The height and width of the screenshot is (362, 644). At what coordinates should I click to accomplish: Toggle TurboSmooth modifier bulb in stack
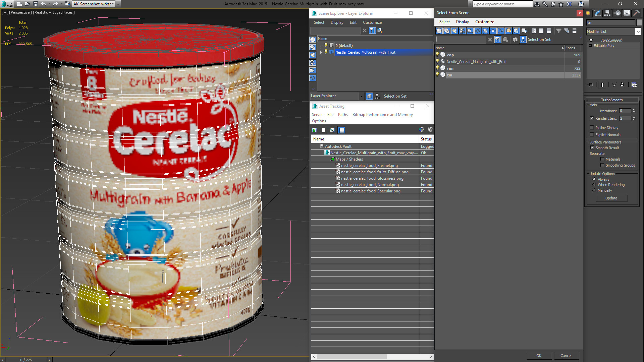click(x=591, y=40)
